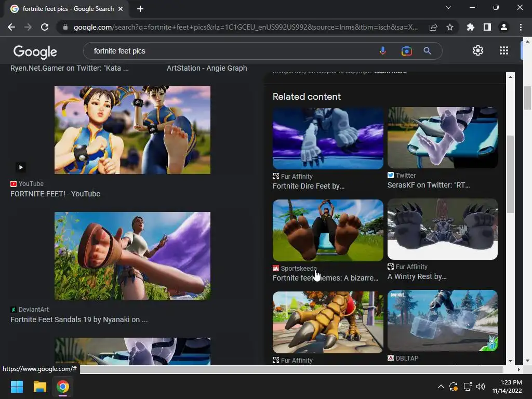Open Fortnite Dire Feet related thumbnail

(x=328, y=138)
